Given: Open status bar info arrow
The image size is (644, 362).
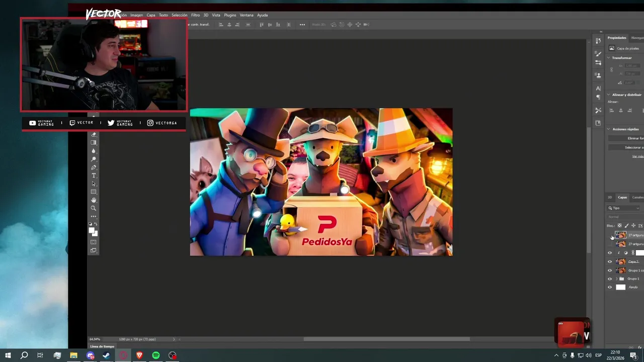Looking at the screenshot, I should [174, 339].
